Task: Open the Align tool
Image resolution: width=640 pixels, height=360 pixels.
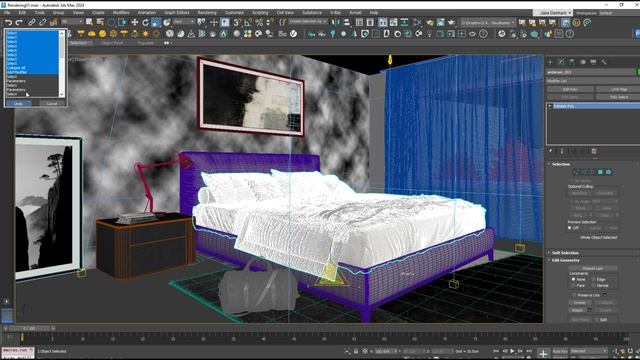Action: coord(347,22)
